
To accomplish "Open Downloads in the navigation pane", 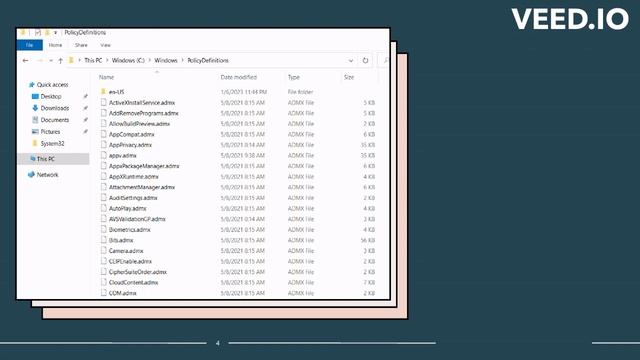I will [x=55, y=108].
